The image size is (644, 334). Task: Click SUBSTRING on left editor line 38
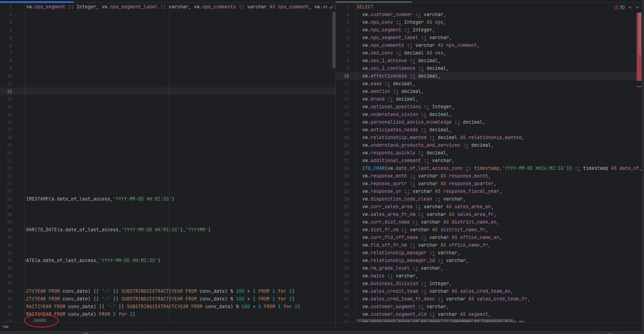pos(134,291)
